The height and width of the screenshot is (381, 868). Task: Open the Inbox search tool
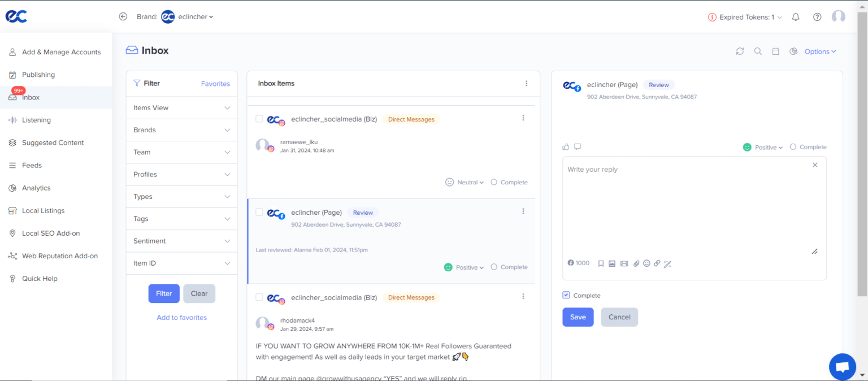(x=758, y=51)
